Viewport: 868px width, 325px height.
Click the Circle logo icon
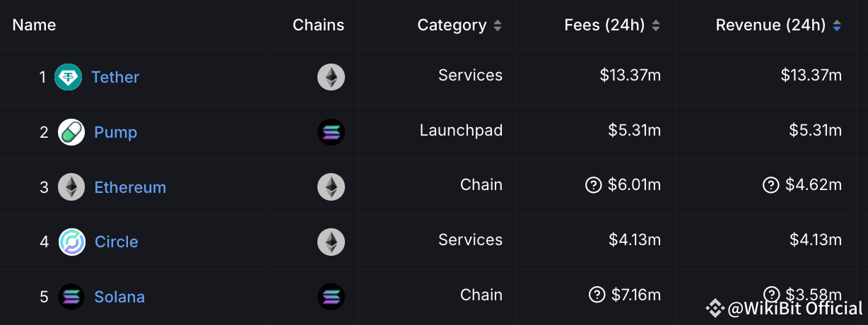(71, 242)
